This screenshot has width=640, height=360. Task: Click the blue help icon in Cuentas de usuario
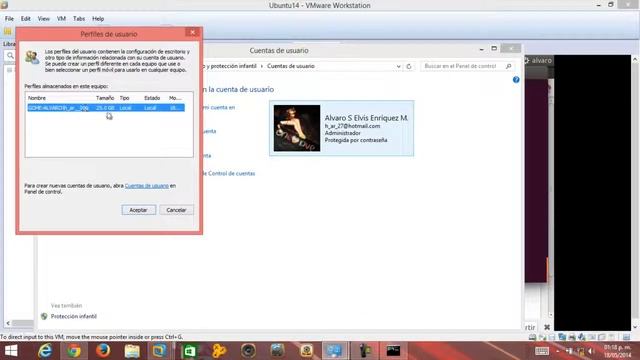pos(516,80)
